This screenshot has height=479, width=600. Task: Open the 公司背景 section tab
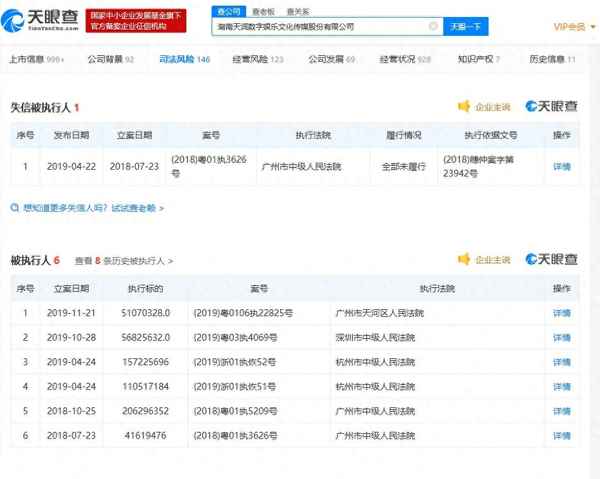click(111, 59)
